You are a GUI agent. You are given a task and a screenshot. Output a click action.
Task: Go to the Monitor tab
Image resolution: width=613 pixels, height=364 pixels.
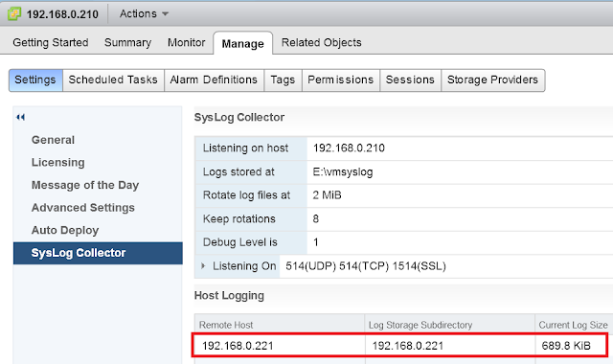[187, 42]
